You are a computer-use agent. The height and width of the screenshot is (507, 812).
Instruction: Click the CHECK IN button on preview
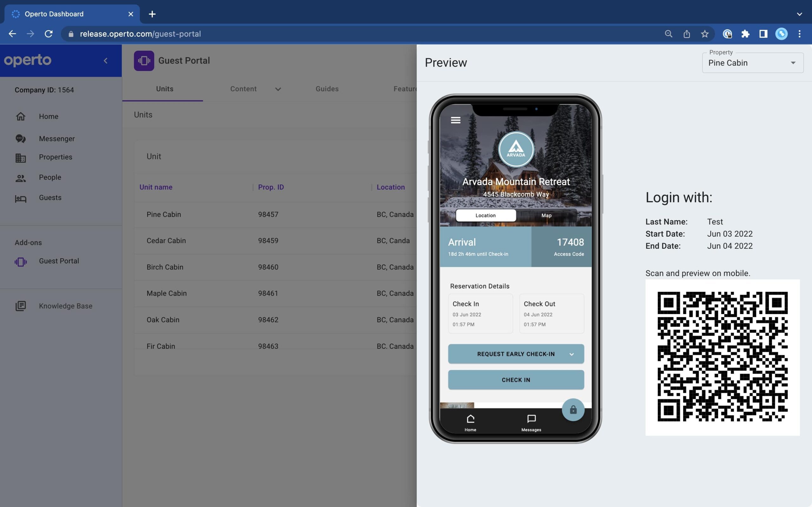pos(516,379)
